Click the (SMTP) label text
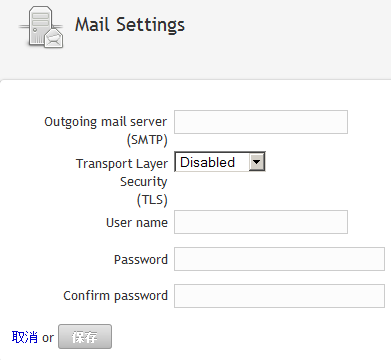Image resolution: width=391 pixels, height=360 pixels. [x=147, y=140]
